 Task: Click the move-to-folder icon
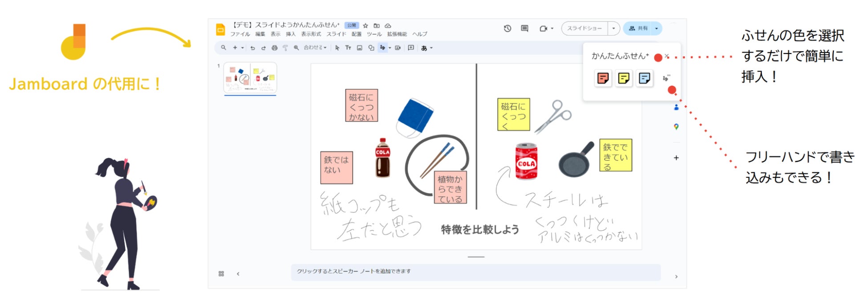(x=377, y=25)
